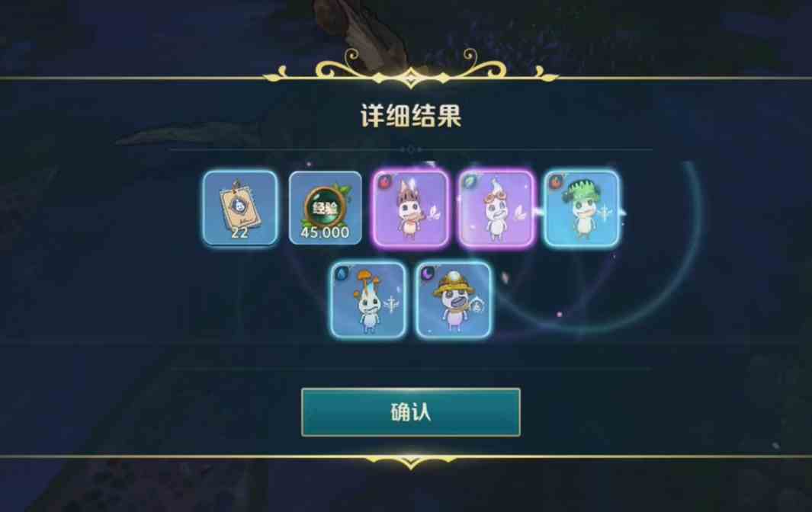The width and height of the screenshot is (812, 512).
Task: Select the purple card familiar with brown hood
Action: coord(411,208)
